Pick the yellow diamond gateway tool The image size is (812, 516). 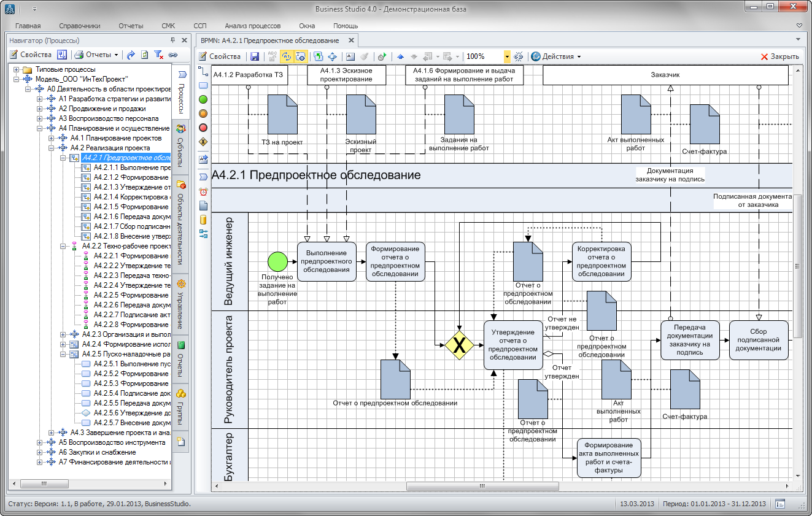click(203, 142)
